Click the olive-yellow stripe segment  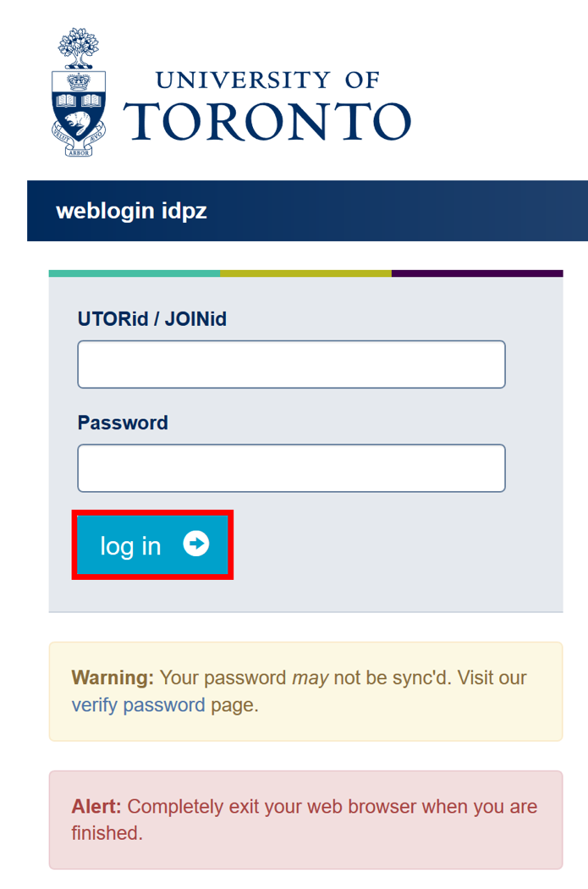point(306,273)
